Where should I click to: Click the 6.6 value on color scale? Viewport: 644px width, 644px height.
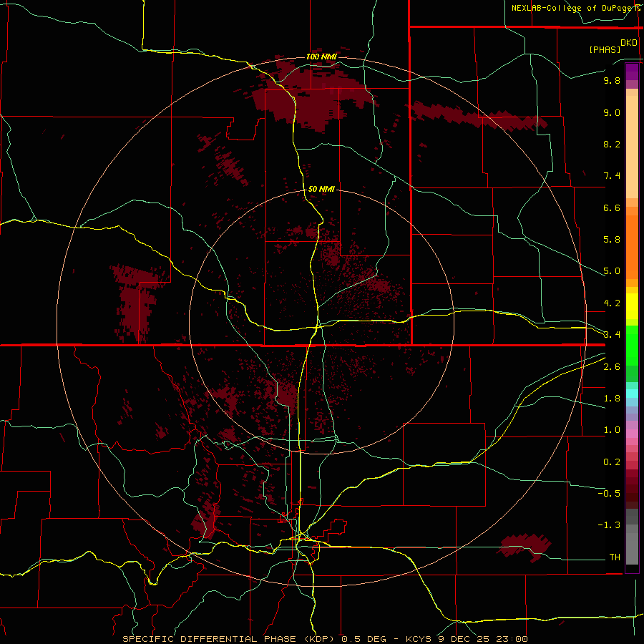click(612, 208)
